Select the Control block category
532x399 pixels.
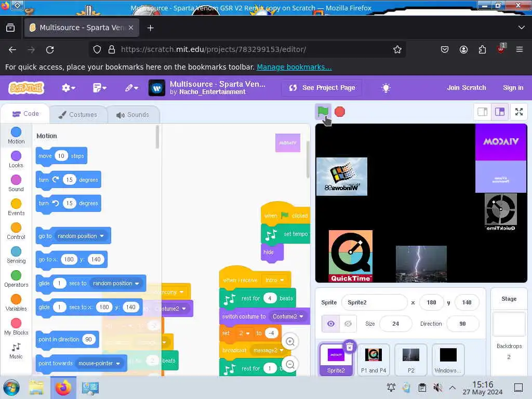[16, 231]
